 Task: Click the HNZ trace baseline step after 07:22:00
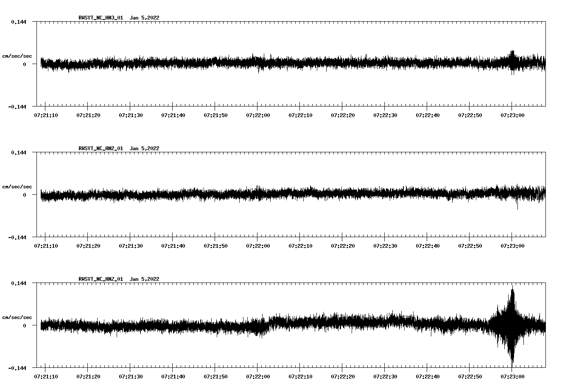click(269, 326)
